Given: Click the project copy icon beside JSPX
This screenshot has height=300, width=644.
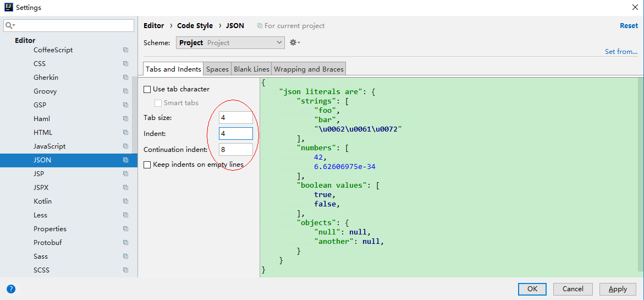Looking at the screenshot, I should click(126, 188).
